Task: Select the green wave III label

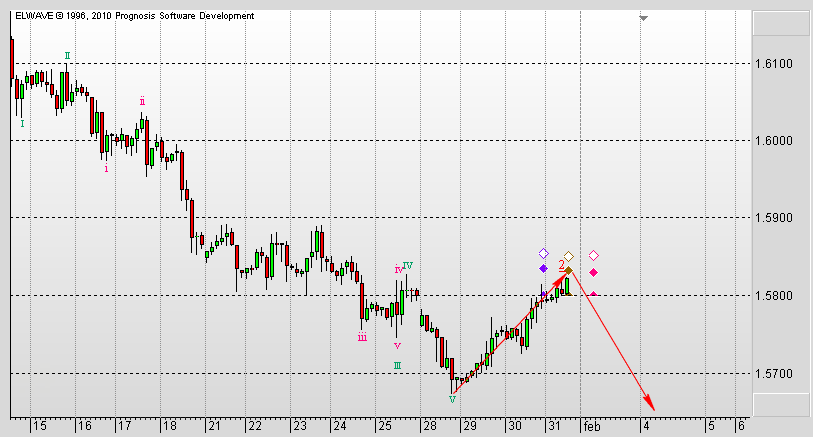Action: coord(397,366)
